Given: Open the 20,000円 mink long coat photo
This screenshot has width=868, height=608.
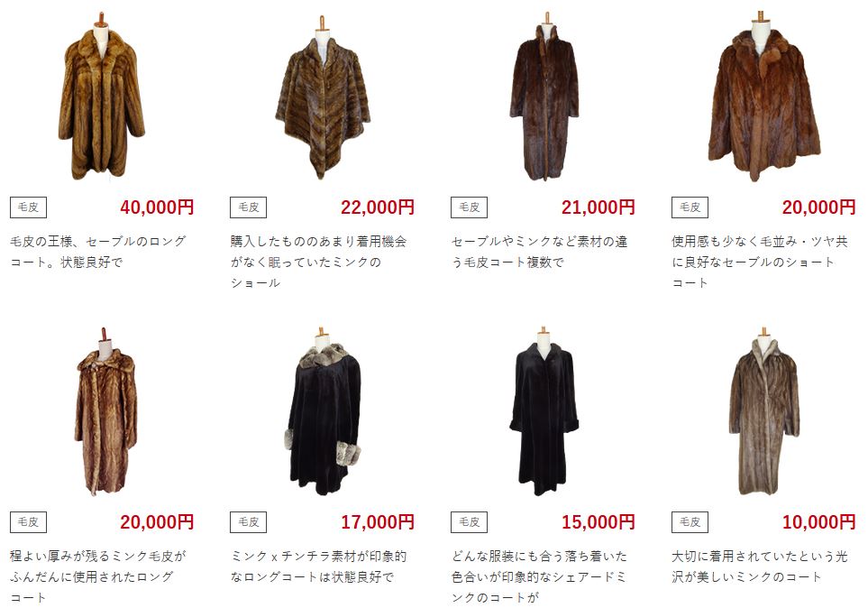Looking at the screenshot, I should [x=105, y=411].
